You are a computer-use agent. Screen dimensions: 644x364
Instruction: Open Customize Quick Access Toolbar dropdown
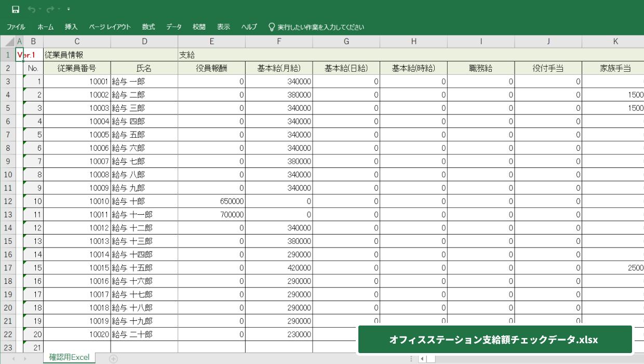tap(69, 9)
